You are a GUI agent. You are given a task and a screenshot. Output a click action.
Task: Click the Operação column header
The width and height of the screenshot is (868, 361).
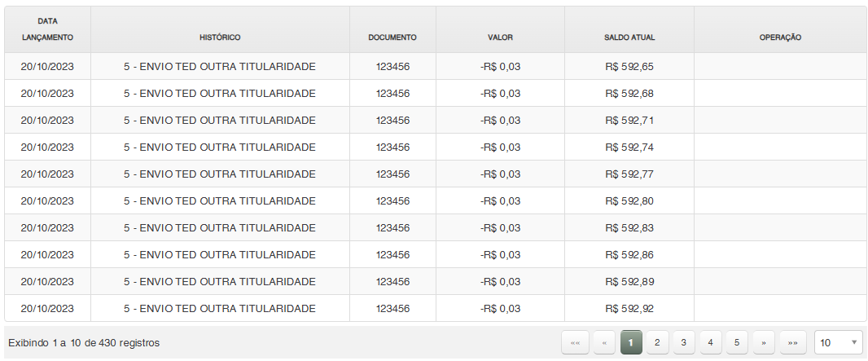pos(780,37)
